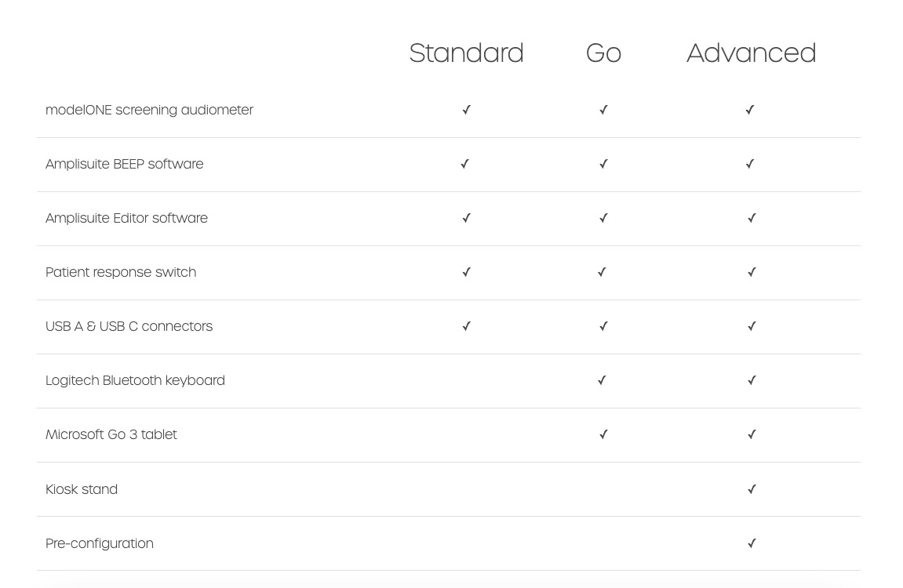Click the Standard checkmark for Patient response switch
Screen dimensions: 903x588
[x=466, y=272]
